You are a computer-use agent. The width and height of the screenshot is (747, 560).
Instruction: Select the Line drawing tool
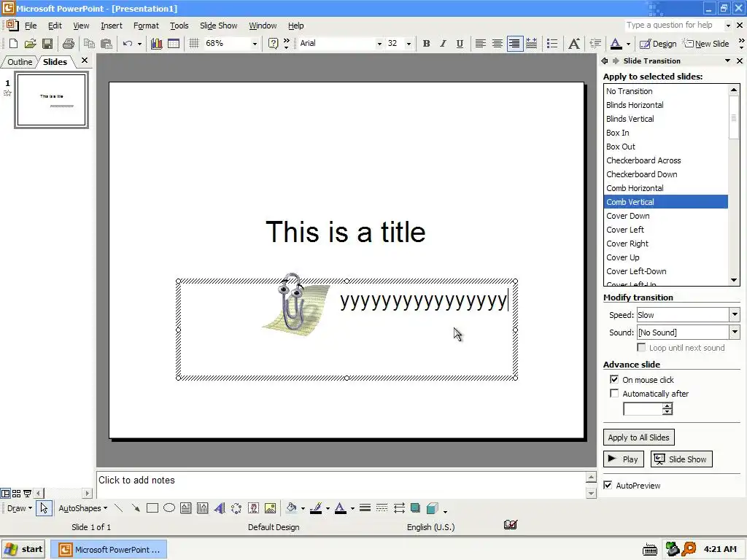tap(119, 508)
